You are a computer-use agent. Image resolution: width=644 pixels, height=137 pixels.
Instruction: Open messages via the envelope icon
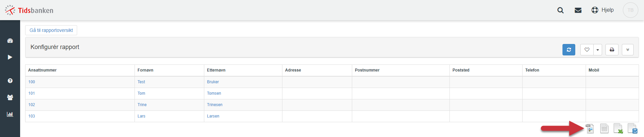tap(578, 10)
